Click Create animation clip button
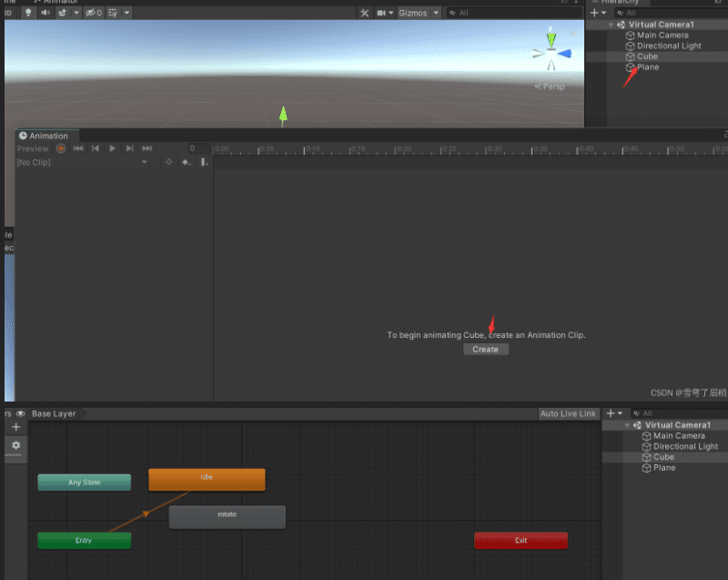The height and width of the screenshot is (580, 728). 485,349
